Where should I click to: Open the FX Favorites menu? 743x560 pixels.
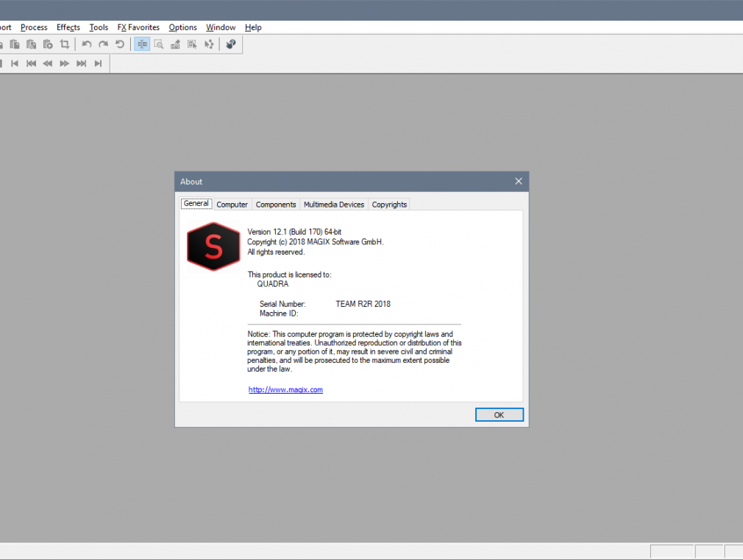click(138, 27)
